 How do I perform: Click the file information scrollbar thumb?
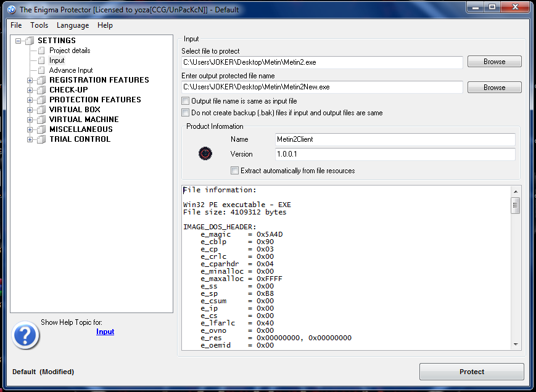coord(516,206)
